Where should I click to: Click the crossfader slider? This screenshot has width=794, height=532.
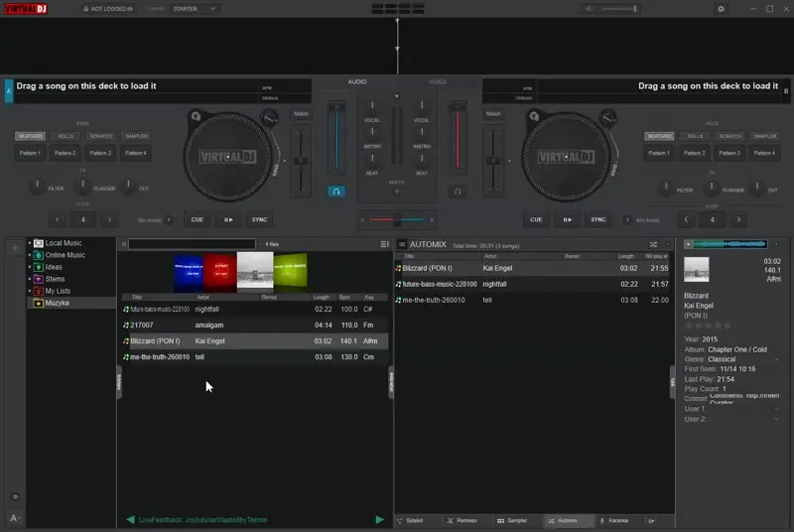pos(397,219)
